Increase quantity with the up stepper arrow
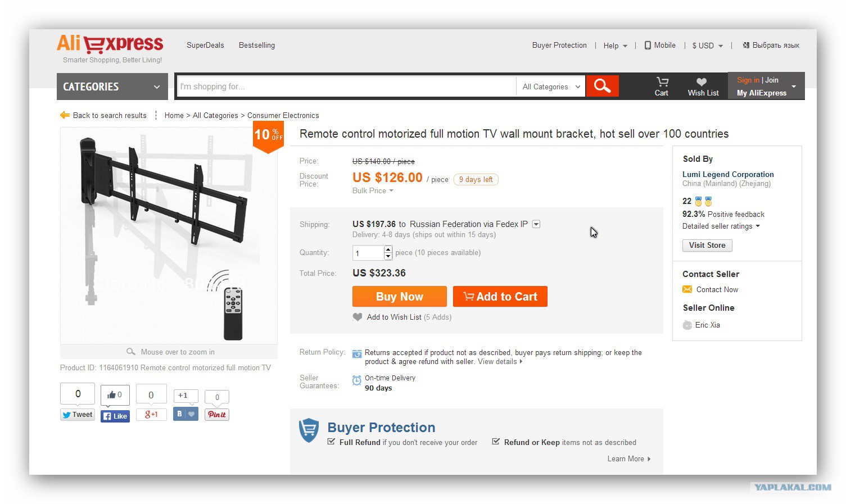This screenshot has height=504, width=846. (388, 249)
